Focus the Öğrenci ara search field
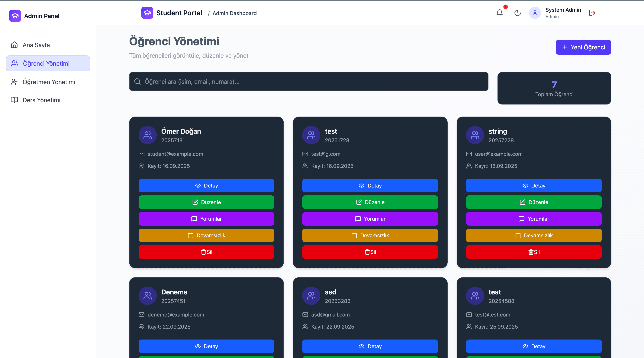Viewport: 644px width, 358px height. [308, 82]
